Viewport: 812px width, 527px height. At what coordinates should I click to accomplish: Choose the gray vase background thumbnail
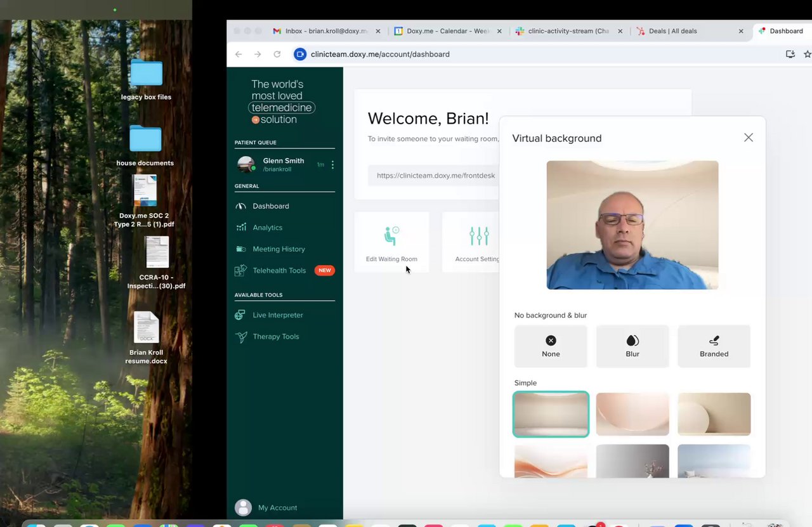coord(632,461)
